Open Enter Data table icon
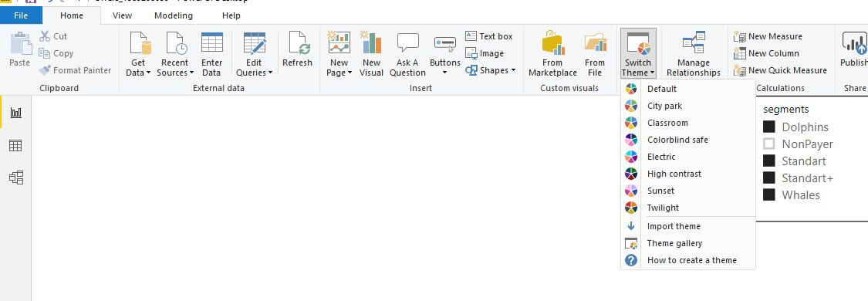Image resolution: width=868 pixels, height=301 pixels. [212, 43]
